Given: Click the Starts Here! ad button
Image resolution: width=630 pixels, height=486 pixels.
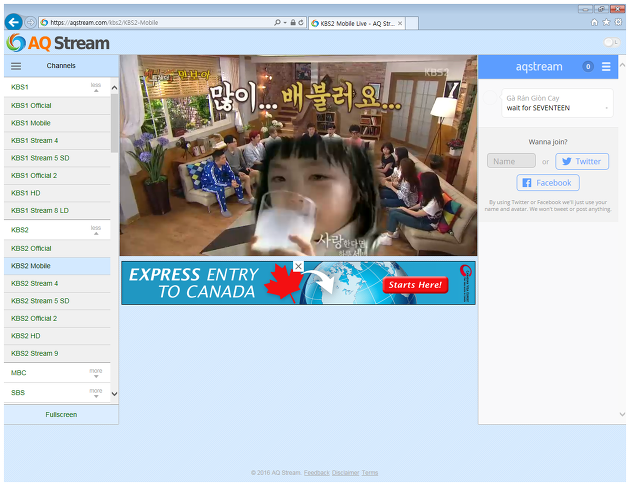Looking at the screenshot, I should click(x=415, y=285).
